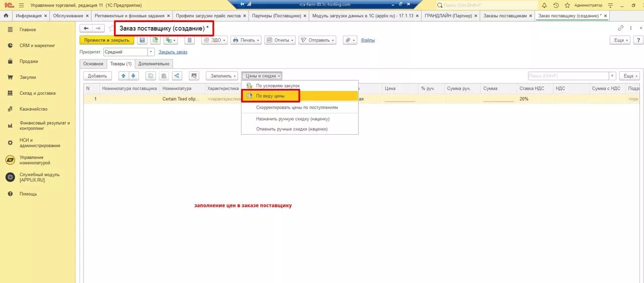
Task: Click the document list report icon
Action: coord(190,40)
